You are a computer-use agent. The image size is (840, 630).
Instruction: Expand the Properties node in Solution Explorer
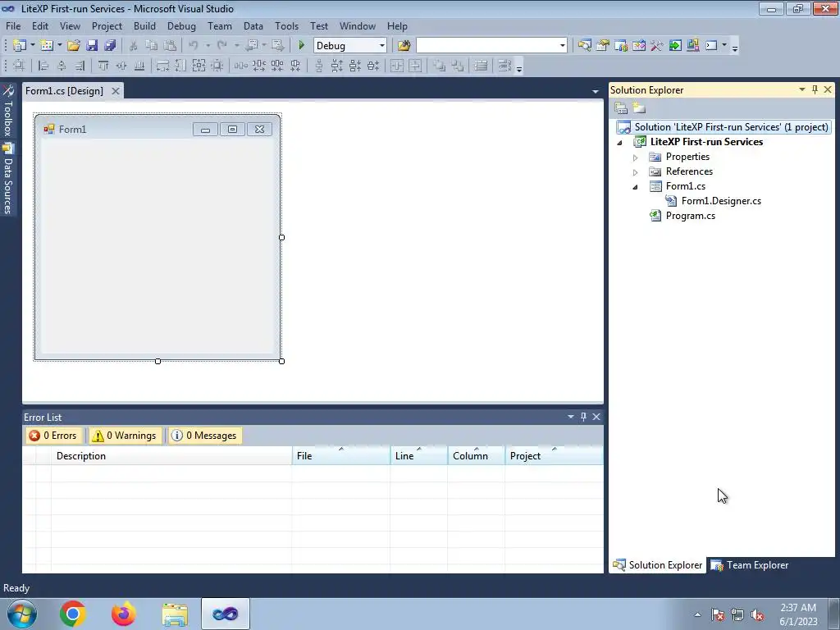coord(636,157)
